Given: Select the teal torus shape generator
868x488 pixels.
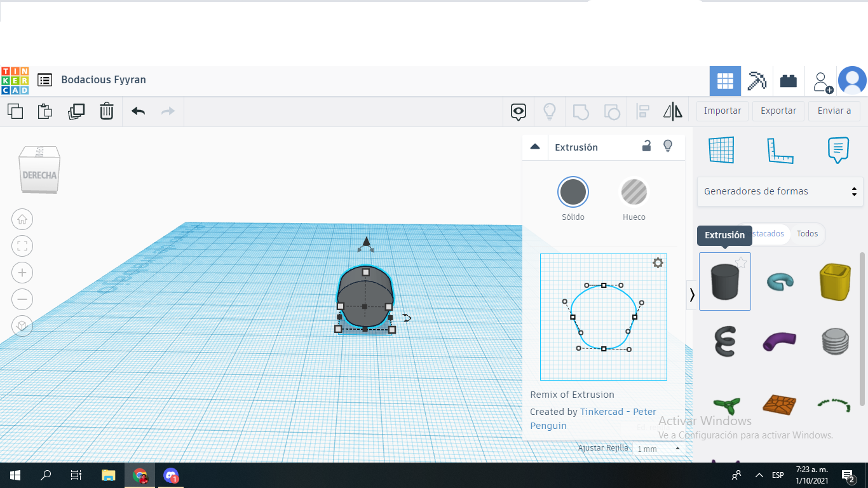Looking at the screenshot, I should (x=780, y=281).
